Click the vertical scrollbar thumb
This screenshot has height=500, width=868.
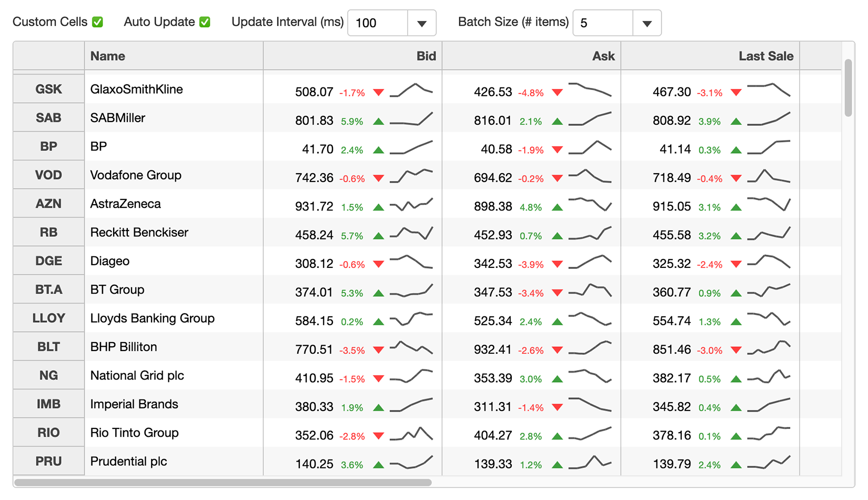pos(848,88)
